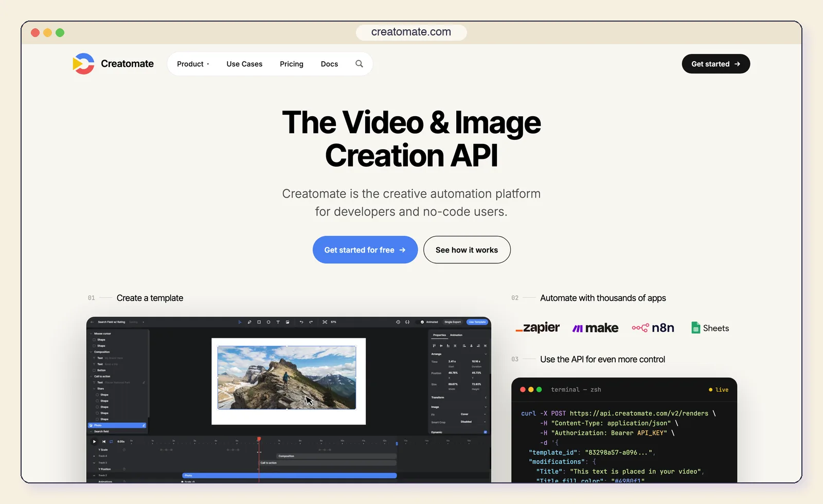Open Use Cases menu item

(244, 64)
